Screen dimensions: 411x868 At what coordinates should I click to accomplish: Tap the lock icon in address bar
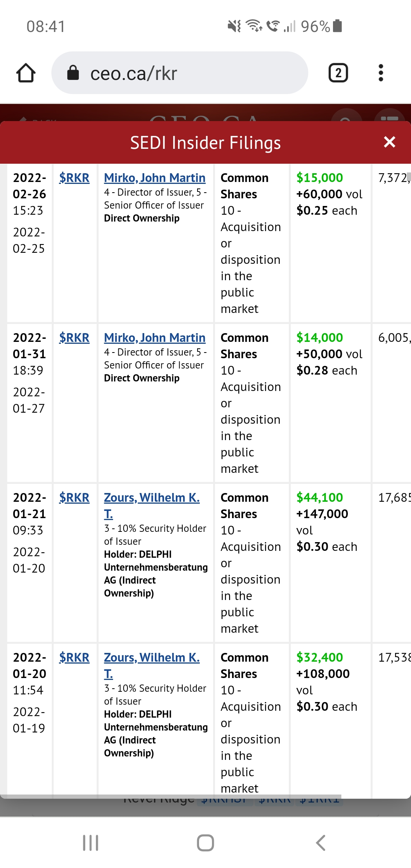73,73
